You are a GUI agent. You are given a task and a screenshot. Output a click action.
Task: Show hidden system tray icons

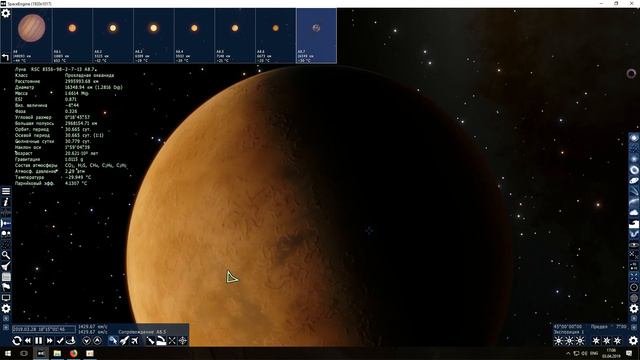tap(568, 353)
